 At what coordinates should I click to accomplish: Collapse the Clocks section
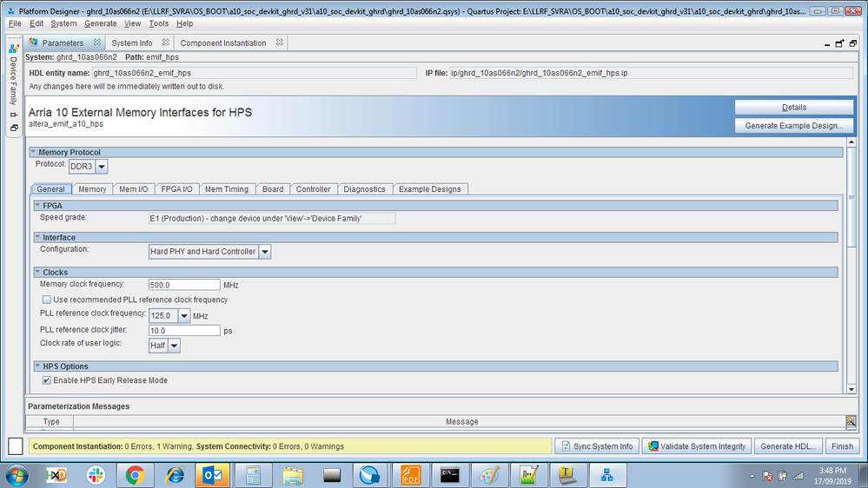coord(37,272)
